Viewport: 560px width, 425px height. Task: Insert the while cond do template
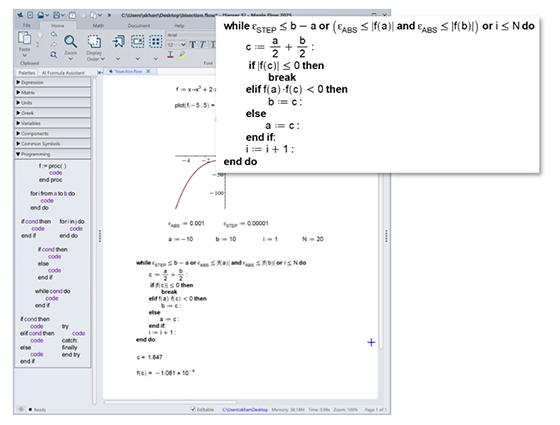click(52, 298)
